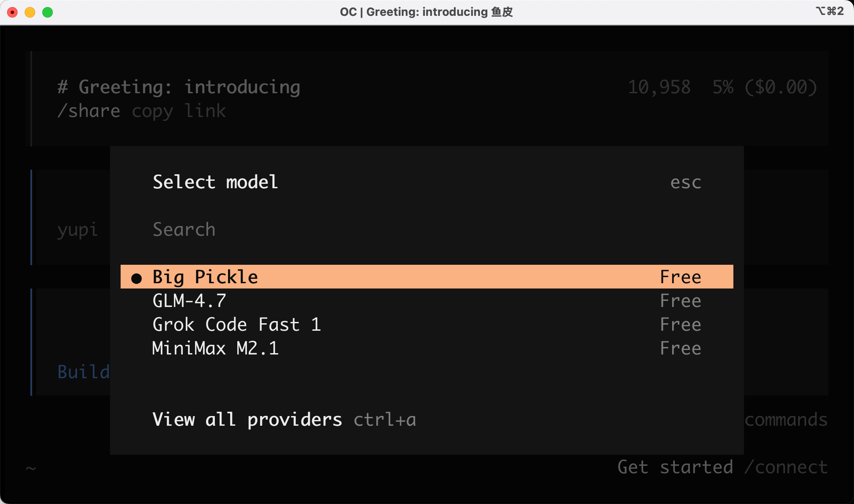Screen dimensions: 854x504
Task: Click the token count 10,958
Action: coord(659,87)
